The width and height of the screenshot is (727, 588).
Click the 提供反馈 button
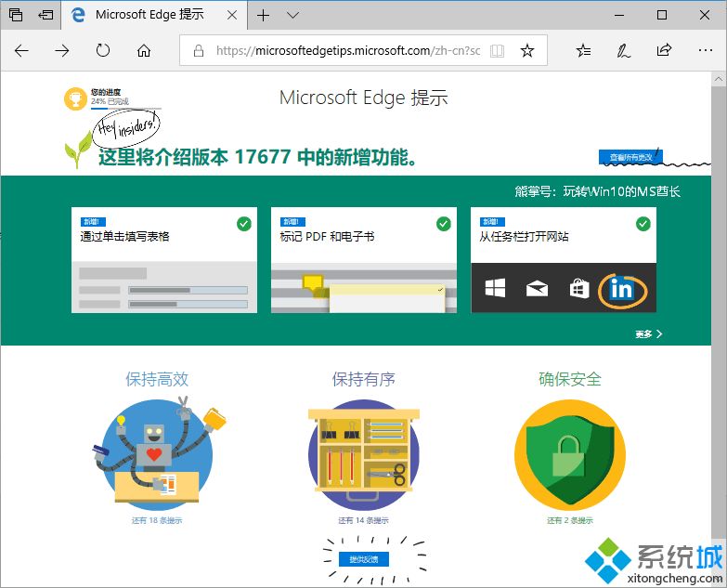click(364, 559)
